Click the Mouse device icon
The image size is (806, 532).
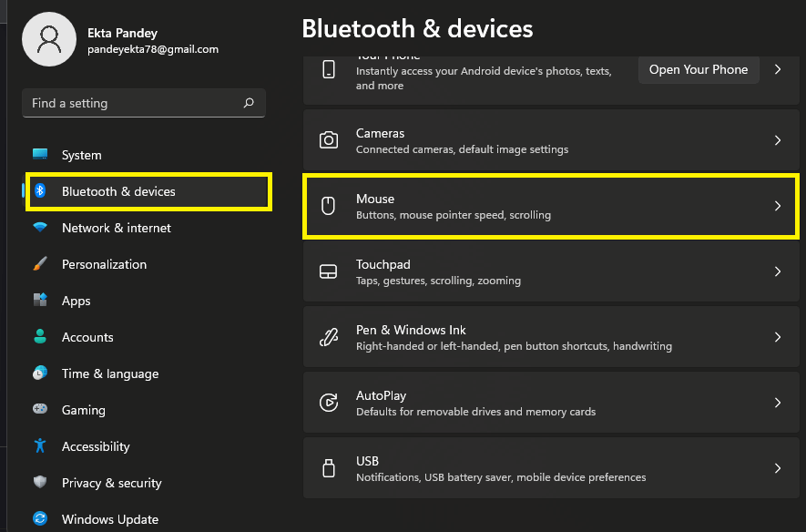(329, 206)
